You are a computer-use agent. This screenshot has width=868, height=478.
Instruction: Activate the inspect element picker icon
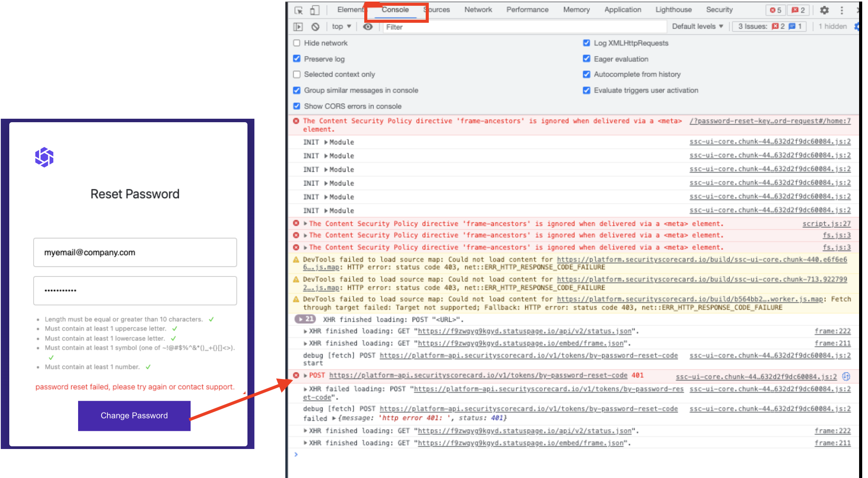point(298,10)
